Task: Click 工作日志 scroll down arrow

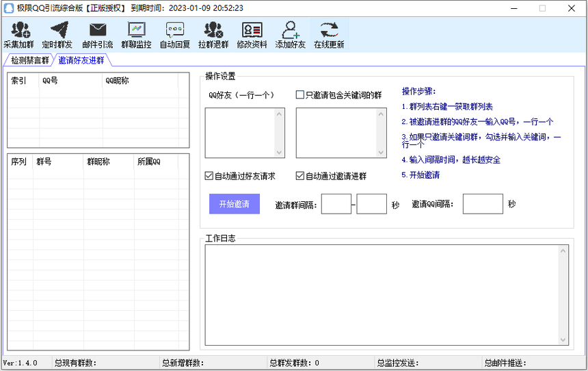Action: pyautogui.click(x=563, y=340)
